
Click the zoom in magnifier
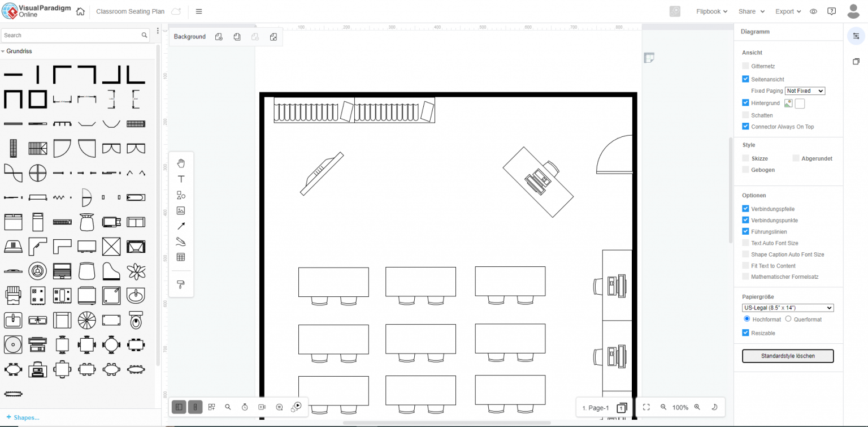click(x=697, y=407)
